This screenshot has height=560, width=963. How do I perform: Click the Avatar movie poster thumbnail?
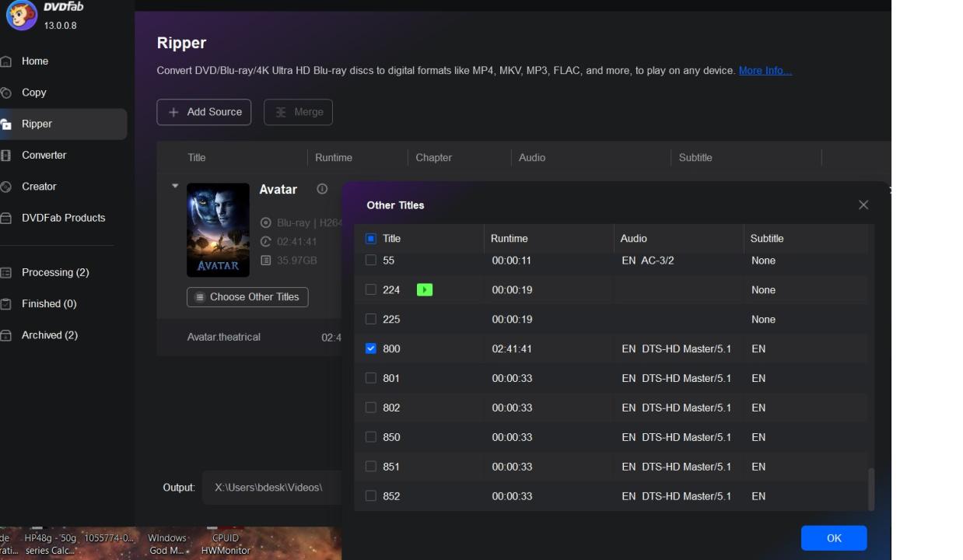218,230
